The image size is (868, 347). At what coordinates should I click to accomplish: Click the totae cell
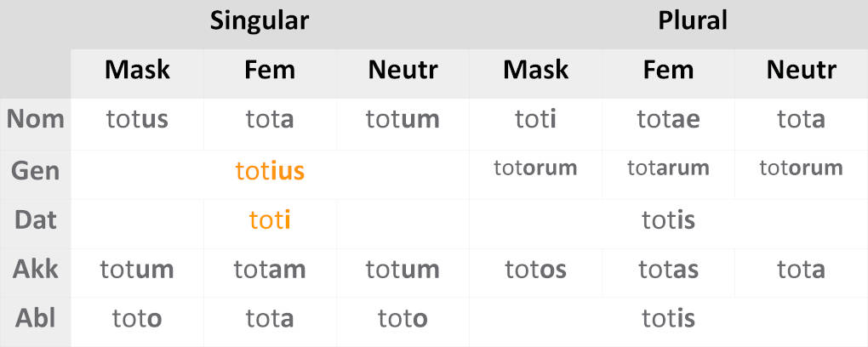668,119
